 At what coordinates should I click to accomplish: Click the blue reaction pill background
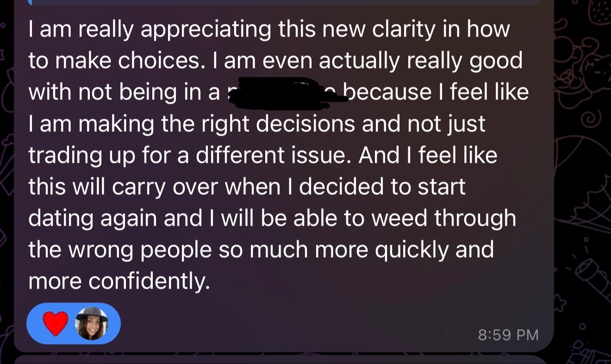coord(74,324)
